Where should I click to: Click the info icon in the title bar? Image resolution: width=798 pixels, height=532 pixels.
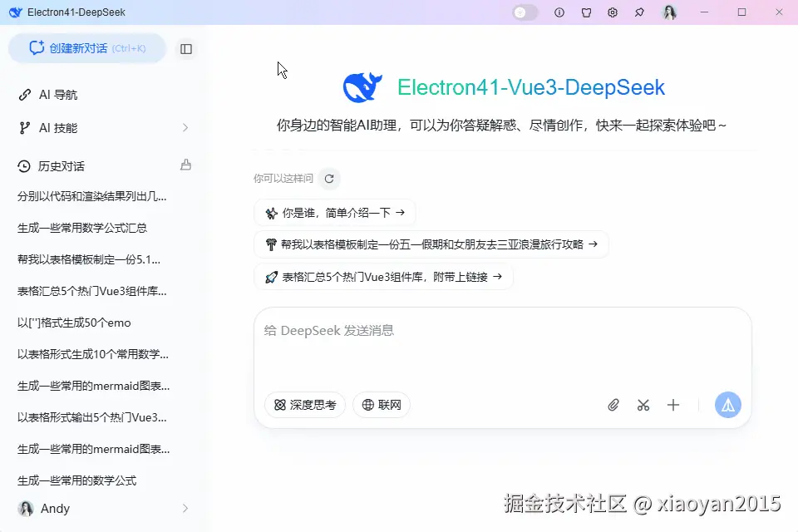(559, 12)
